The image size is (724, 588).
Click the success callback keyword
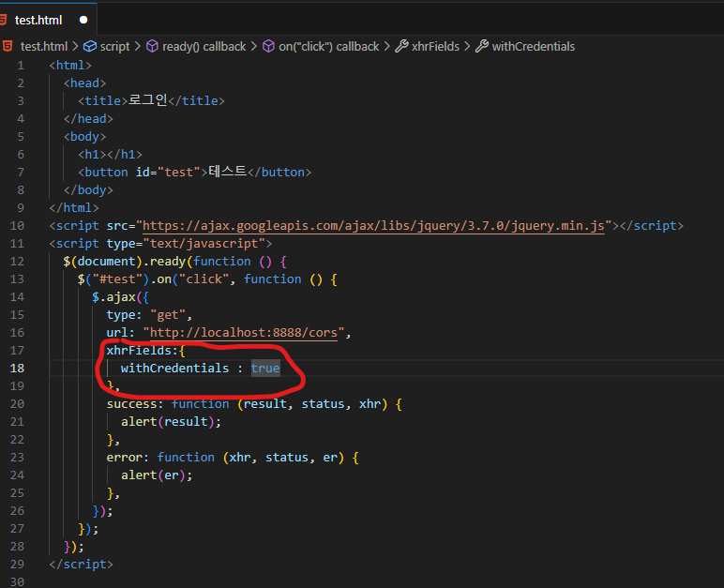[131, 404]
